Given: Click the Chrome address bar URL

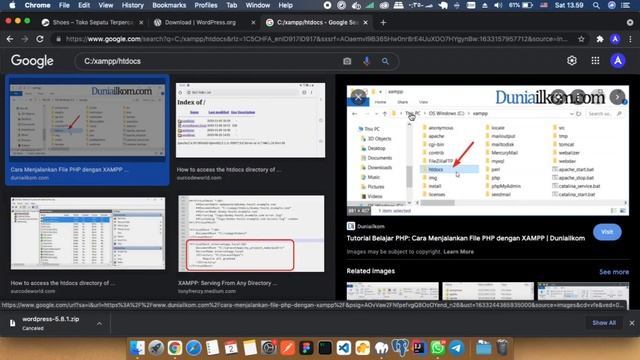Looking at the screenshot, I should [316, 39].
